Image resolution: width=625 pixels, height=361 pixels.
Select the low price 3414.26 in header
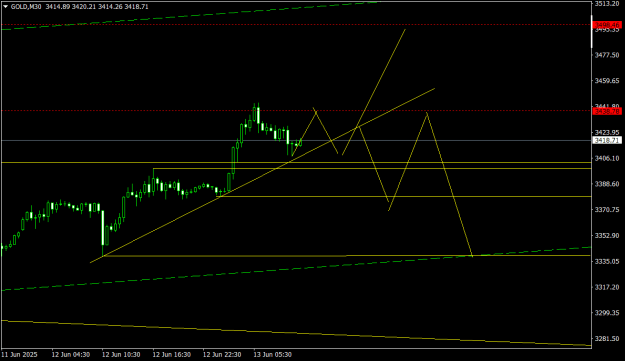pos(110,7)
